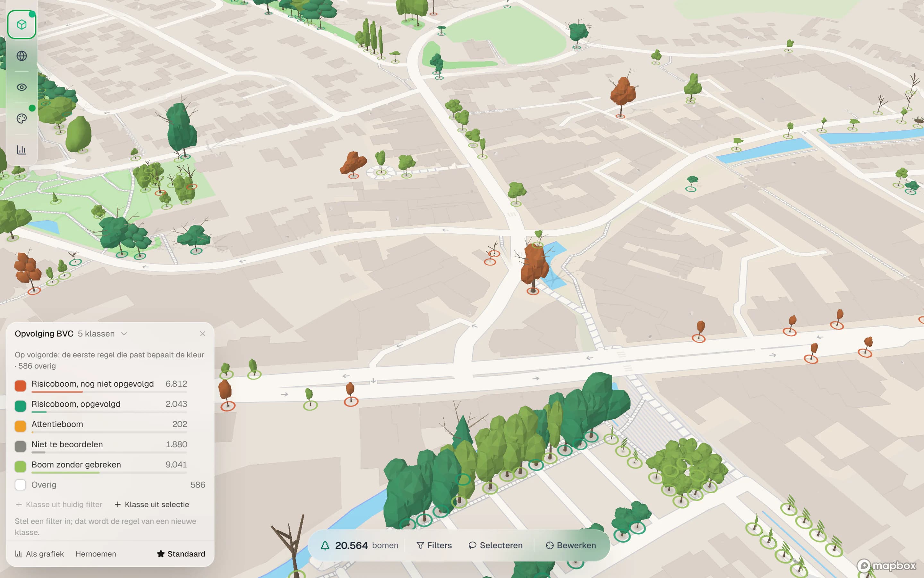Viewport: 924px width, 578px height.
Task: Click the white Overig color swatch
Action: [x=20, y=485]
